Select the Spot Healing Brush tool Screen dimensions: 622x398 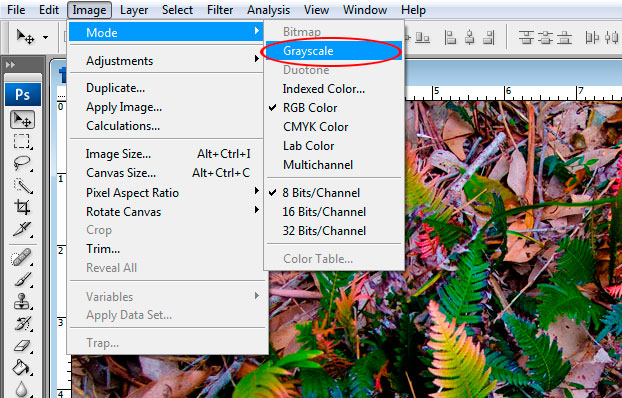[x=23, y=258]
